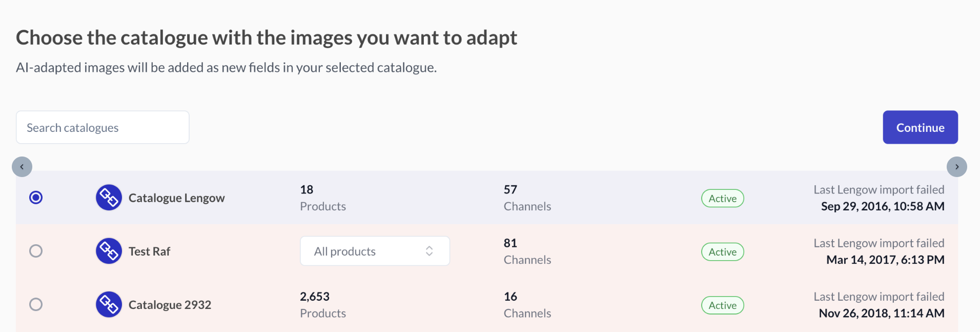Select the Catalogue Lengow radio button

click(36, 198)
